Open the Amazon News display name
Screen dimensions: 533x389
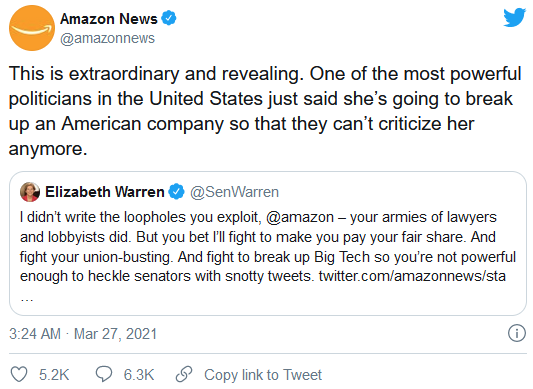pyautogui.click(x=109, y=19)
